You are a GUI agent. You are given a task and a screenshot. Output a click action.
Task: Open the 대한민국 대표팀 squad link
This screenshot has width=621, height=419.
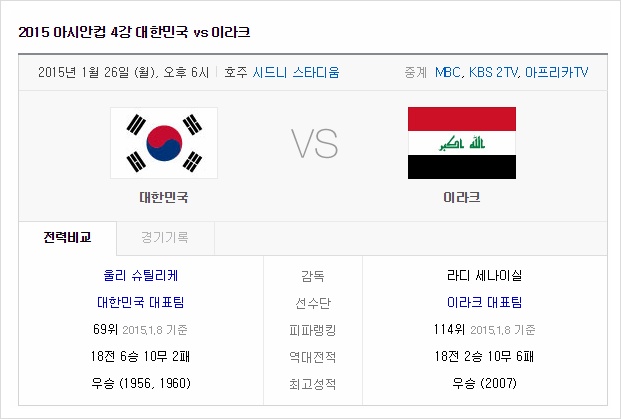[x=141, y=302]
